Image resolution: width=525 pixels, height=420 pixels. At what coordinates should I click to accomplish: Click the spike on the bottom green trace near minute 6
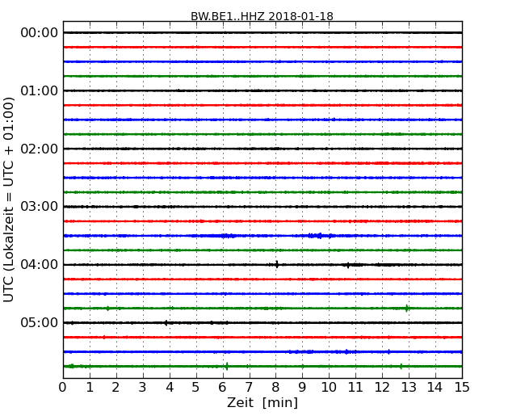pos(227,366)
